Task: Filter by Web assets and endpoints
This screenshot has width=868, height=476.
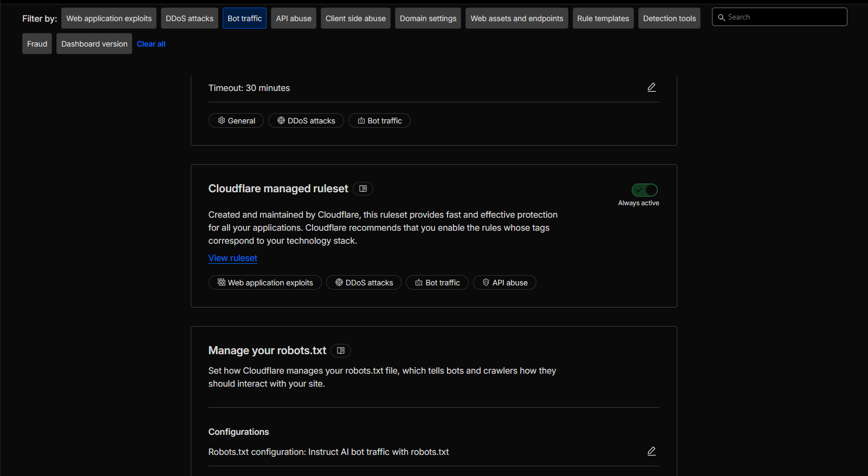Action: pyautogui.click(x=517, y=18)
